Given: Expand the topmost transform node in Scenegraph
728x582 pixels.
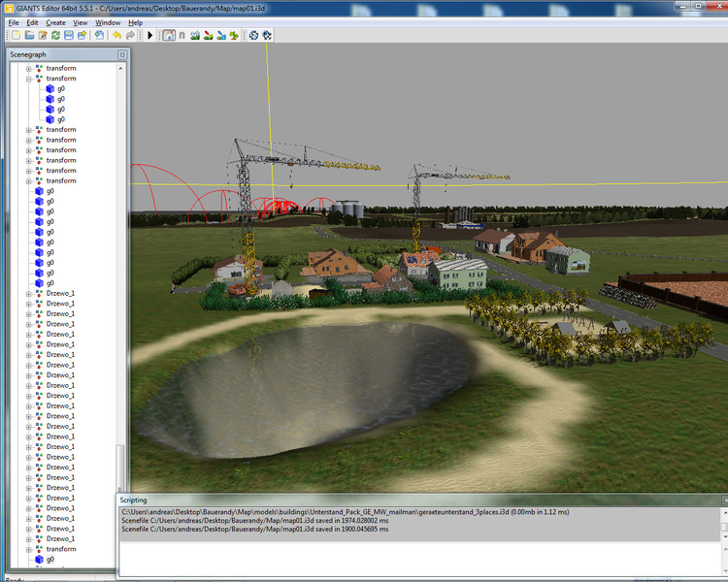Looking at the screenshot, I should tap(29, 69).
